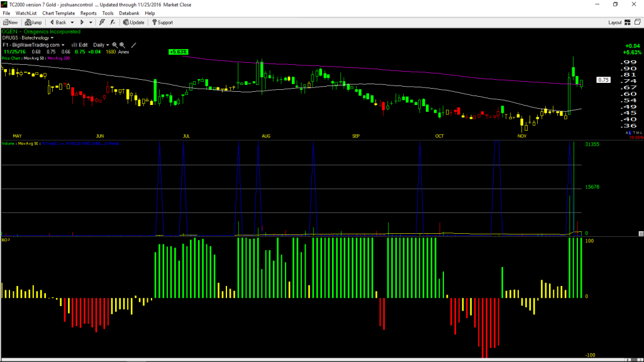Click the BOP indicator label
The width and height of the screenshot is (644, 362).
[6, 239]
